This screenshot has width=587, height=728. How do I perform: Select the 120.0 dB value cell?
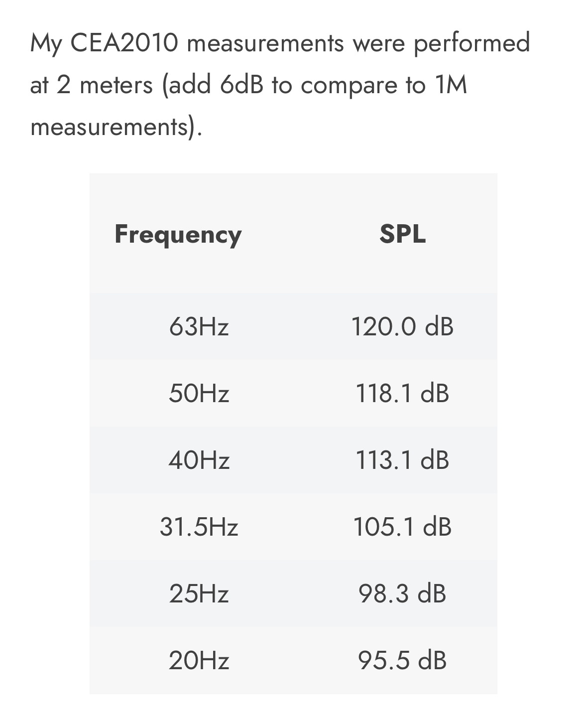point(402,327)
